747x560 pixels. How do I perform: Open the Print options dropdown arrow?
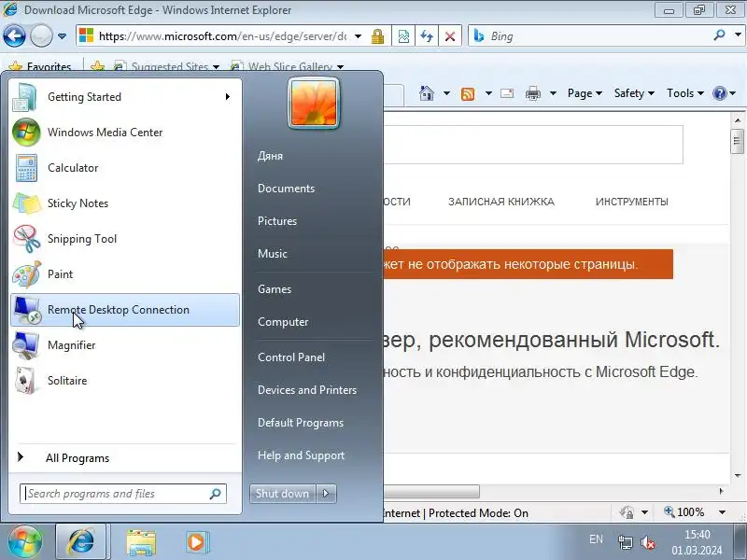[553, 93]
